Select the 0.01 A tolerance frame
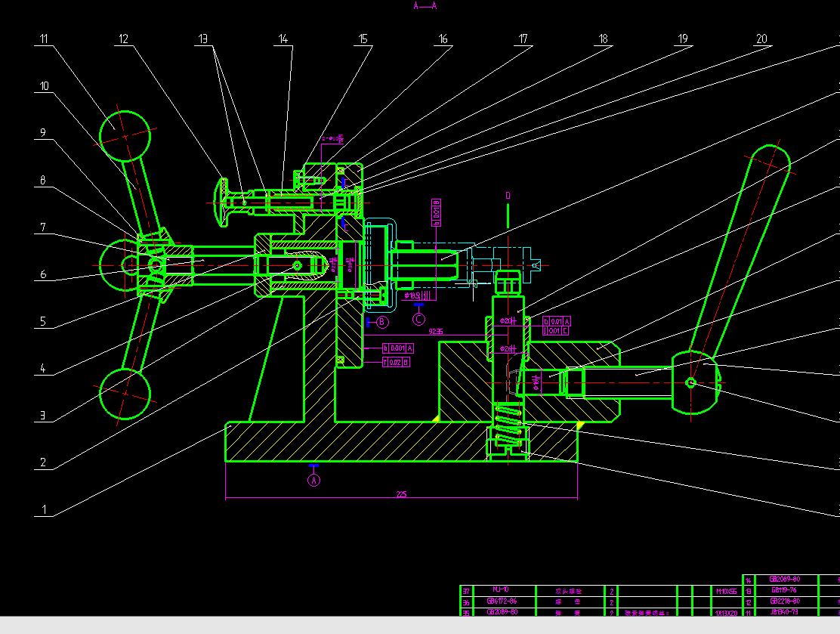The height and width of the screenshot is (634, 840). [x=557, y=322]
